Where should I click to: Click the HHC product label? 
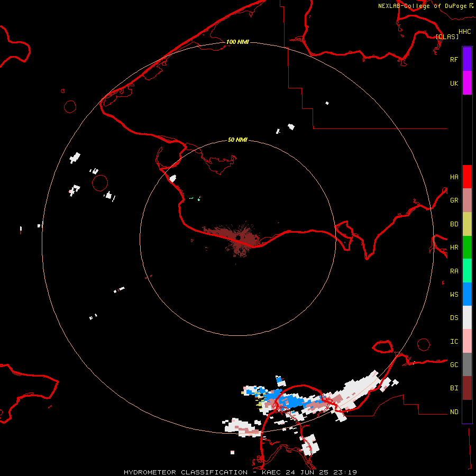point(464,32)
